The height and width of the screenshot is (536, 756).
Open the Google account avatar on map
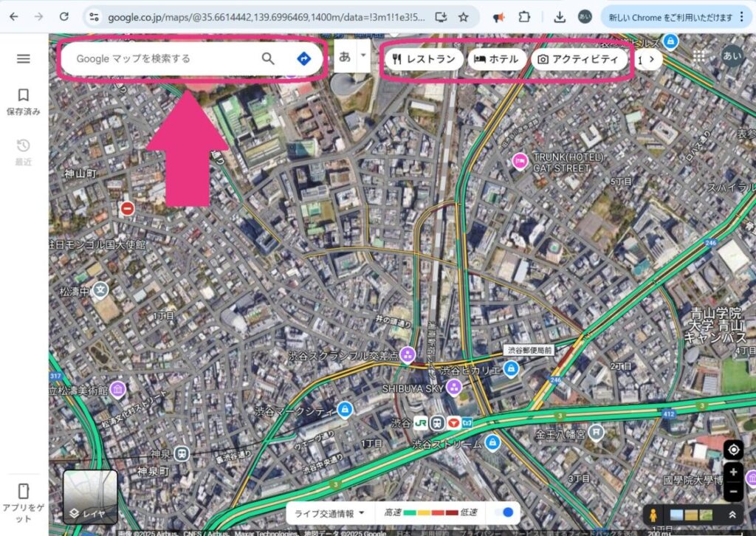coord(732,56)
